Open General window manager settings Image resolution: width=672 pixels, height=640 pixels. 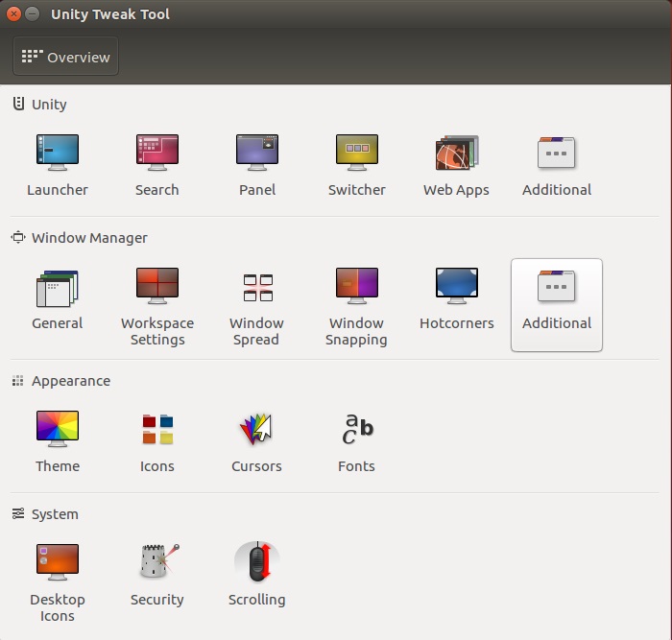(x=58, y=300)
